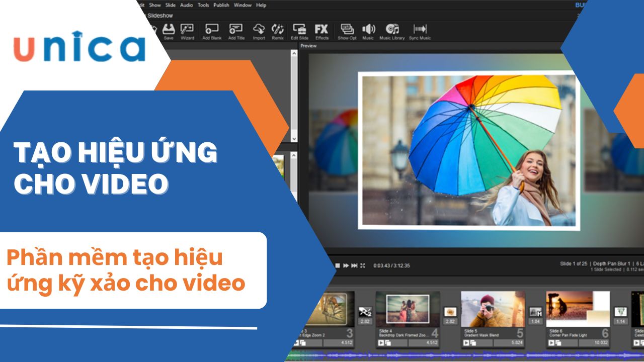Screen dimensions: 644x362
Task: Stop preview playback
Action: [x=338, y=265]
